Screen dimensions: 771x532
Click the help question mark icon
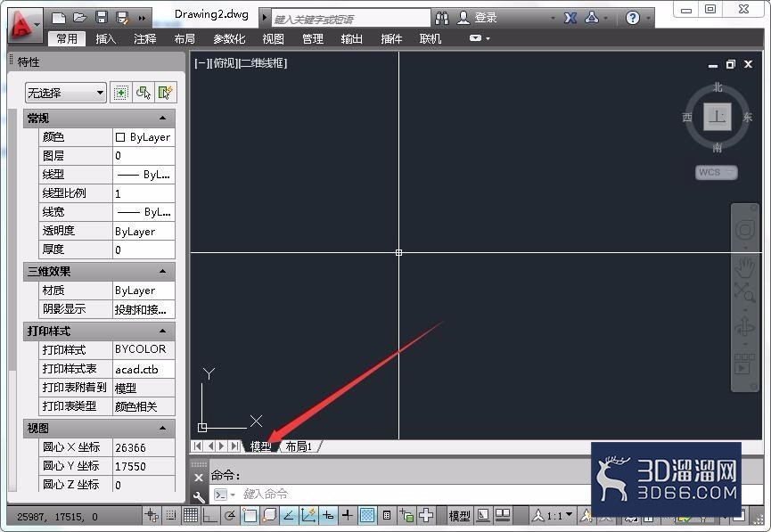pyautogui.click(x=632, y=18)
